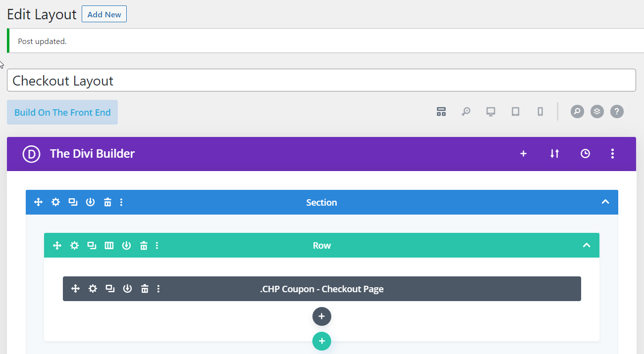Open Divi Builder editing history clock
644x354 pixels.
585,154
